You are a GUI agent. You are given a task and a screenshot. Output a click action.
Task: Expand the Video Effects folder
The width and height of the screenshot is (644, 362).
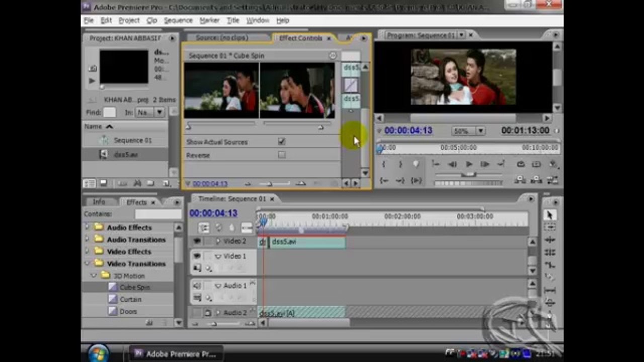[x=87, y=251]
